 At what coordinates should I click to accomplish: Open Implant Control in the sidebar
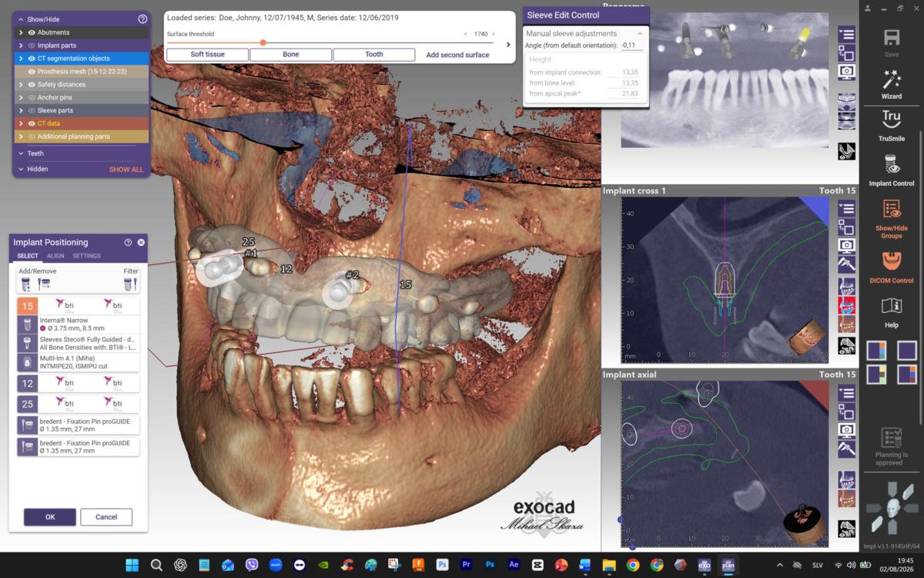(891, 170)
